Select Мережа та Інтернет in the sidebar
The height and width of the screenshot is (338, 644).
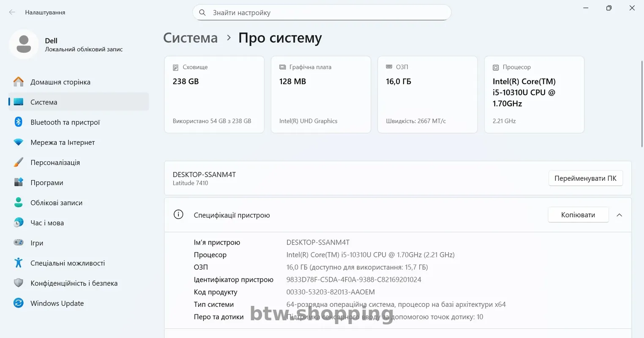(x=63, y=142)
